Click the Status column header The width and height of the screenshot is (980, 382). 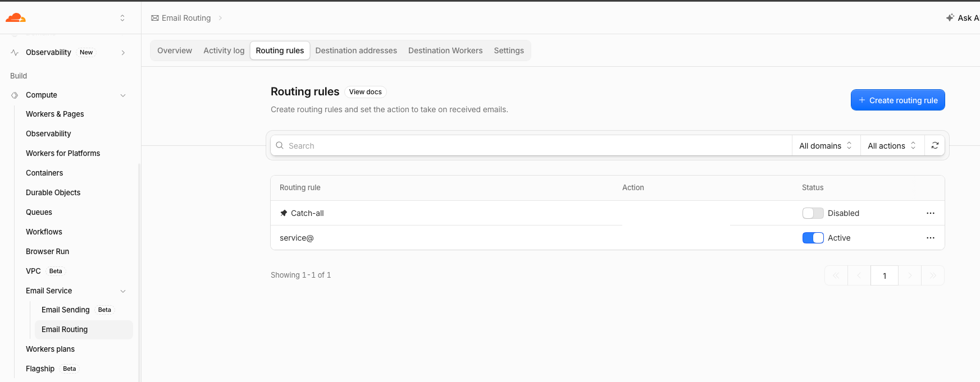pos(813,187)
